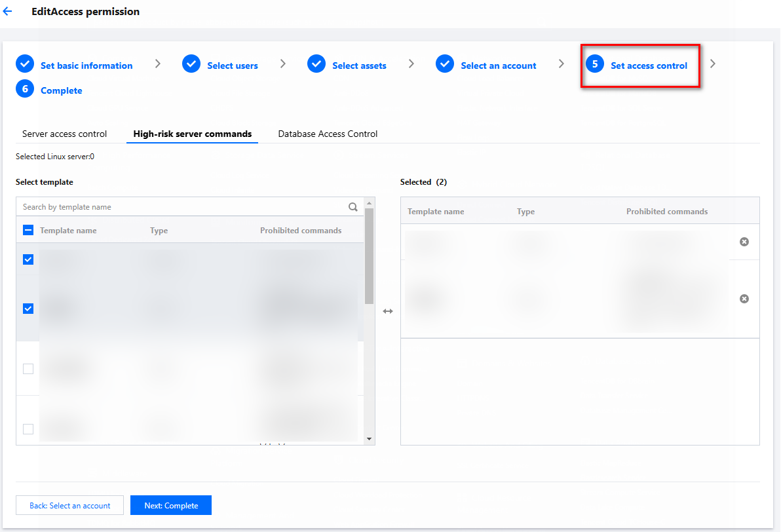Toggle the select-all checkbox in template header
Image resolution: width=781 pixels, height=532 pixels.
[28, 230]
